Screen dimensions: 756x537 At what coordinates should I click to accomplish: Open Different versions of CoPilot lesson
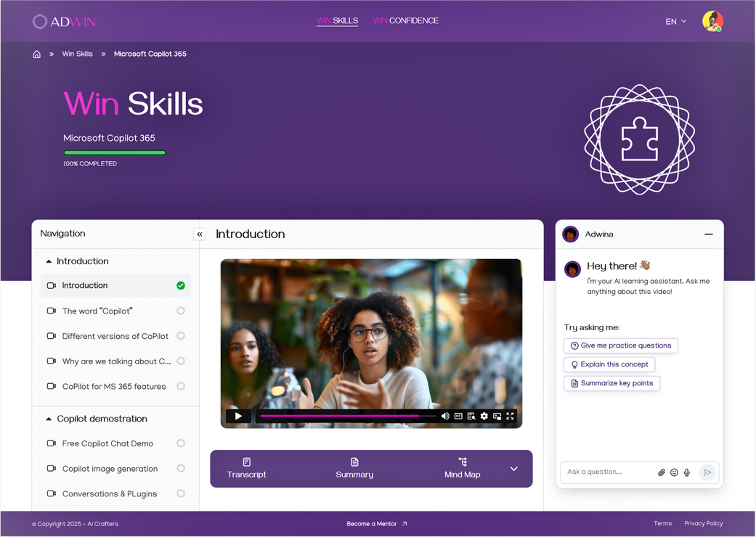[115, 336]
